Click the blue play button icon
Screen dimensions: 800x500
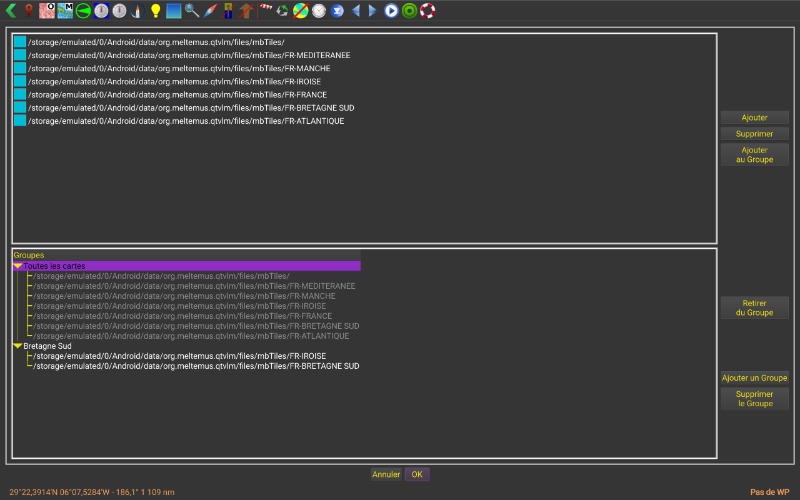391,11
